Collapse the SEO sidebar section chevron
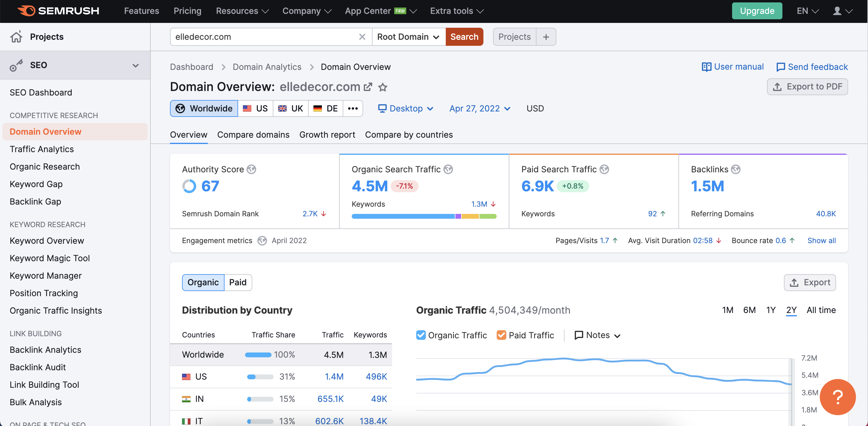The image size is (868, 426). coord(135,65)
